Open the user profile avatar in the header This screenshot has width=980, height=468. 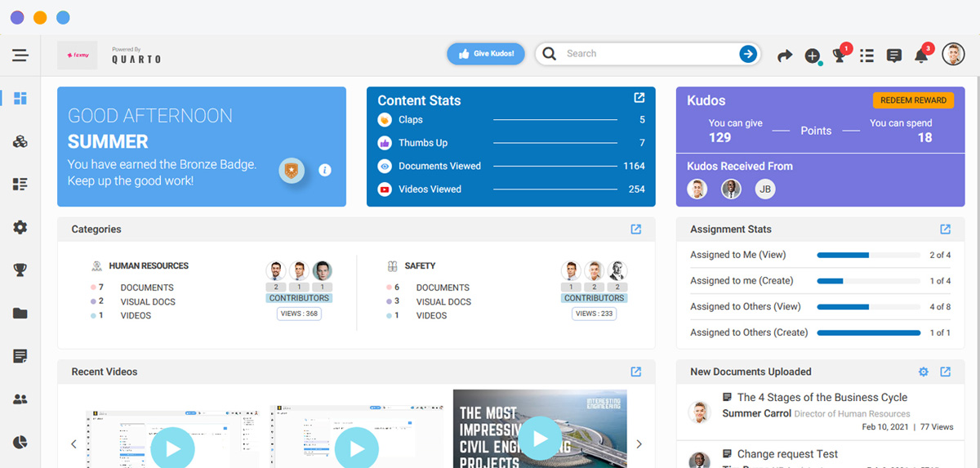point(953,54)
